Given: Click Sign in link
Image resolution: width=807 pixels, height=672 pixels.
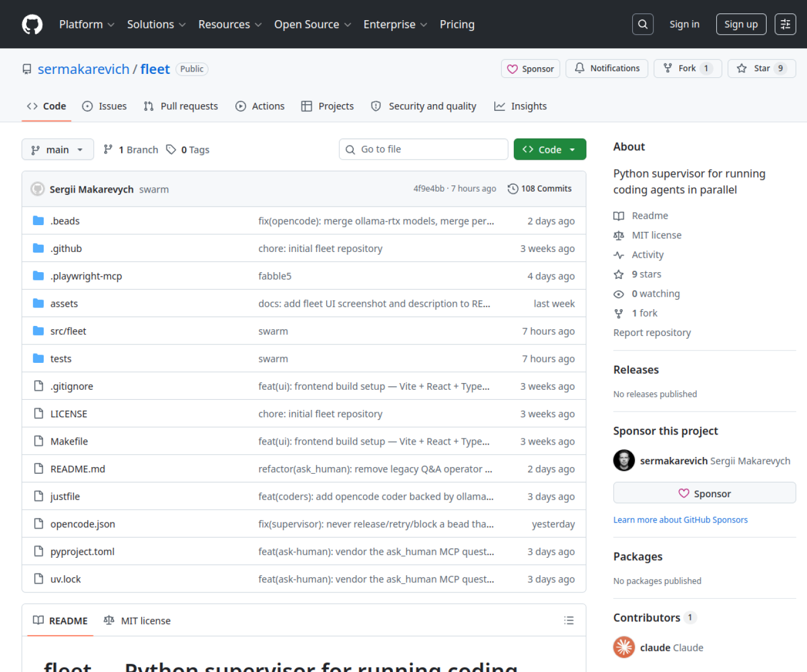Looking at the screenshot, I should pyautogui.click(x=684, y=24).
